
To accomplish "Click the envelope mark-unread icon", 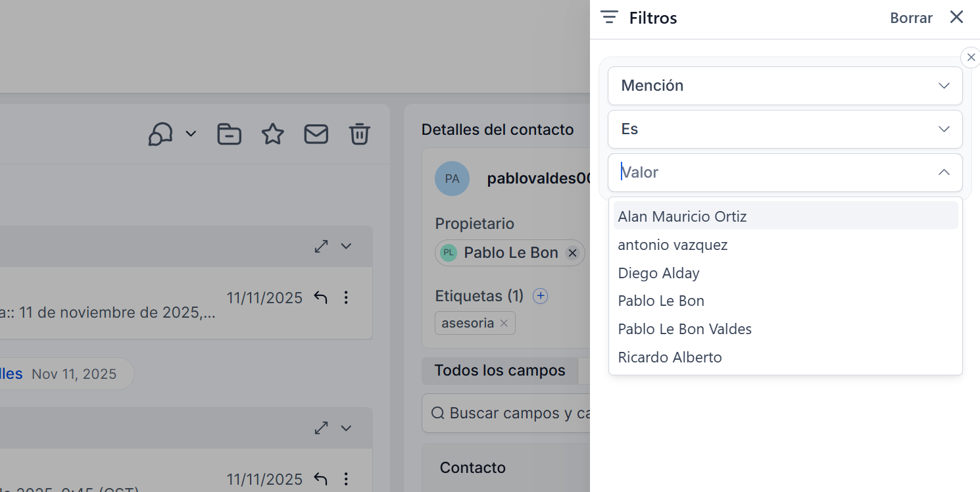I will point(316,134).
